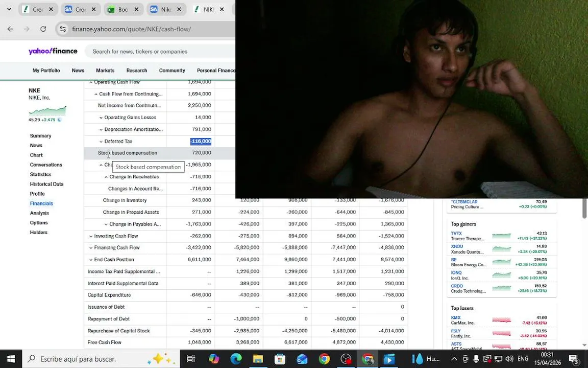
Task: Click the highlighted '-116,000' cell
Action: click(201, 141)
